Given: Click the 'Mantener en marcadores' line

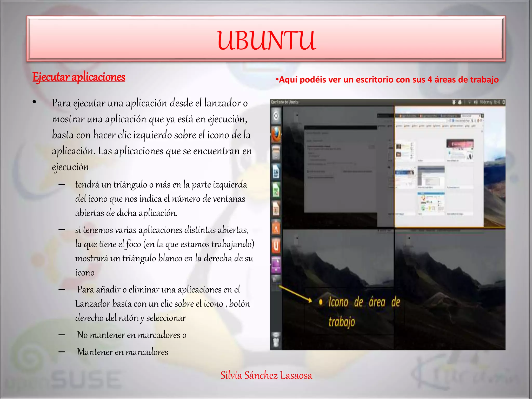Looking at the screenshot, I should click(123, 352).
